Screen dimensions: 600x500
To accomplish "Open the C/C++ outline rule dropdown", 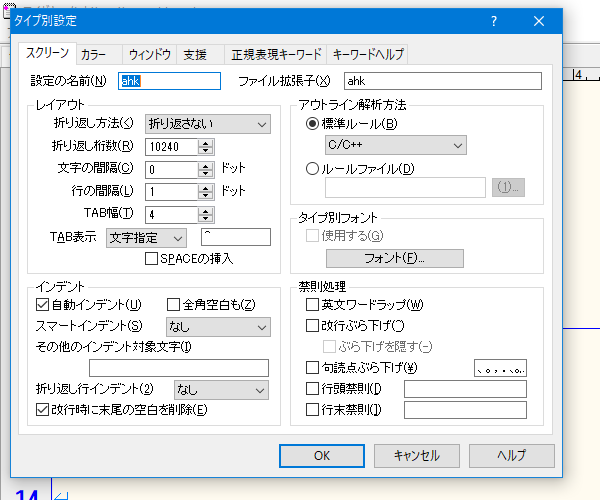I will [x=396, y=145].
